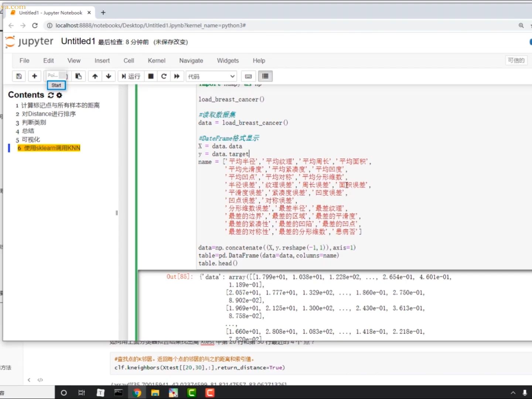Click the back chevron in background window

coord(29,380)
